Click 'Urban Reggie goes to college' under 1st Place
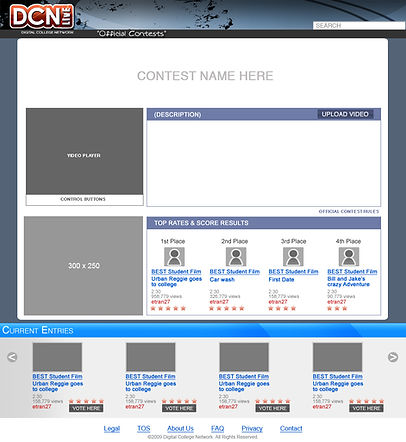The height and width of the screenshot is (442, 406). pyautogui.click(x=176, y=281)
